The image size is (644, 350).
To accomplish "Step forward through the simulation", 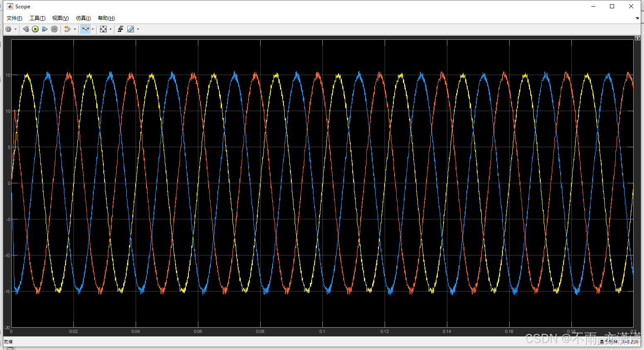I will point(45,29).
